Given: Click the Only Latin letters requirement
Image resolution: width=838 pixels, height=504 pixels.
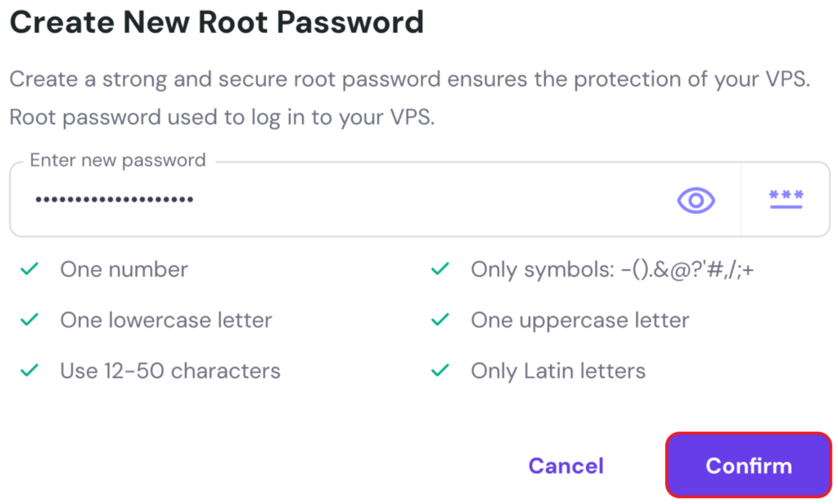Looking at the screenshot, I should tap(557, 370).
